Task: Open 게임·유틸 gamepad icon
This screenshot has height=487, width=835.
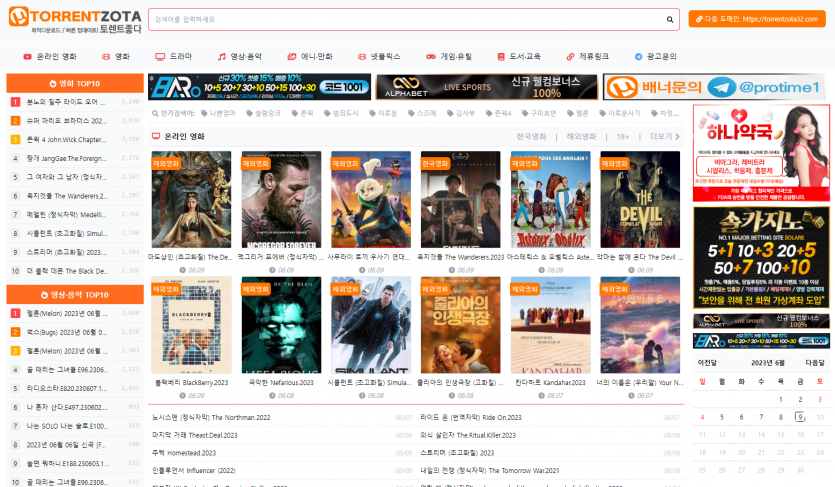Action: (431, 56)
